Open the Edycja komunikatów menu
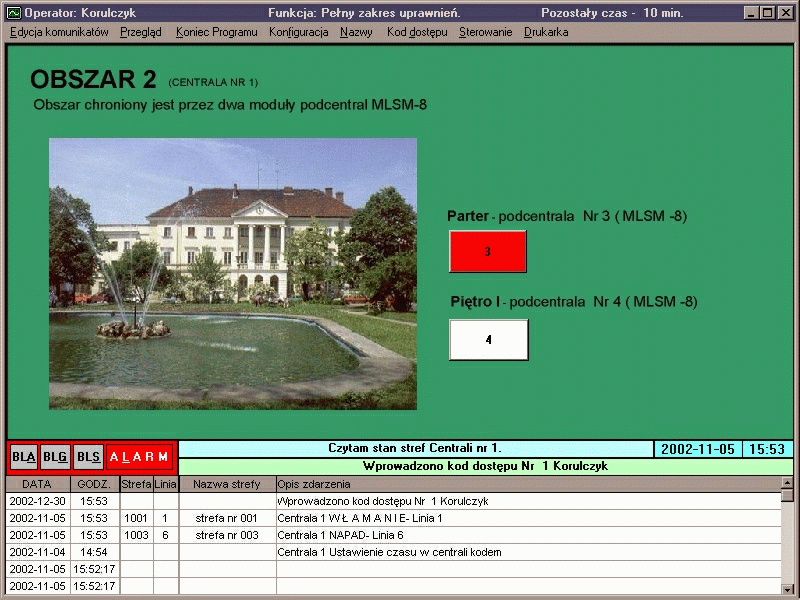Screen dimensions: 800x600 click(59, 32)
